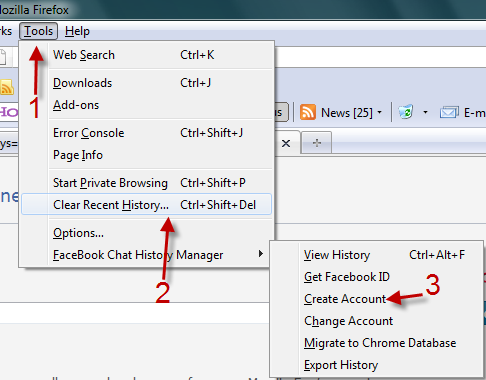Screen dimensions: 486x380
Task: Open the Tools menu
Action: [x=38, y=31]
